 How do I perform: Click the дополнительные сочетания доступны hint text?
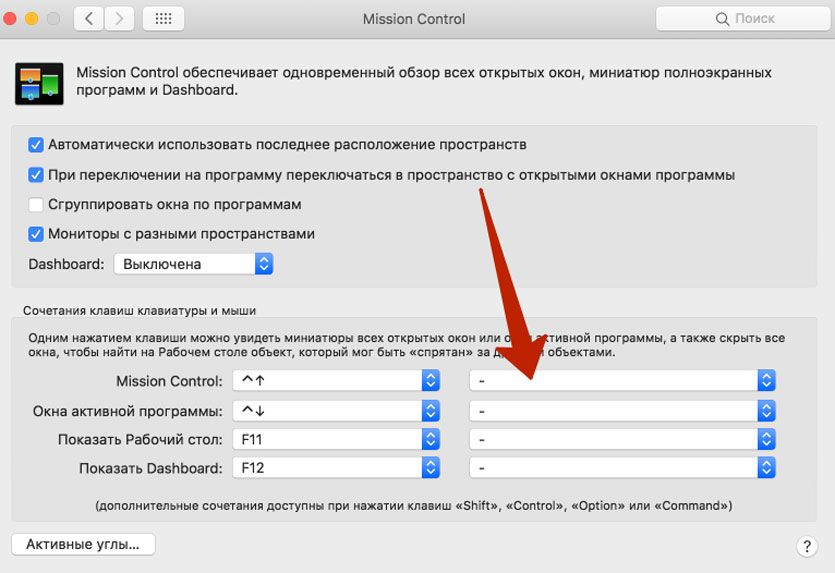click(414, 505)
